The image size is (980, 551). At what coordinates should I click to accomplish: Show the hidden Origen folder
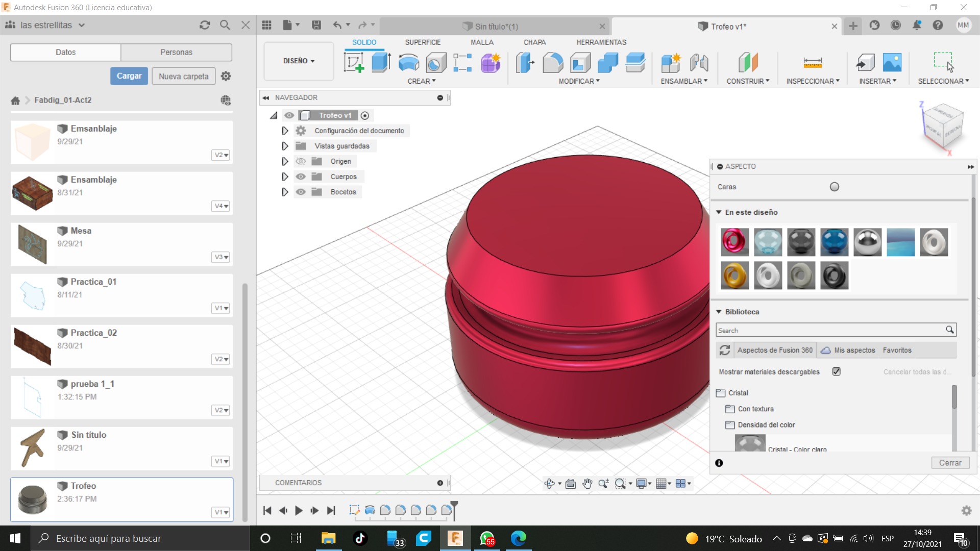(x=301, y=161)
